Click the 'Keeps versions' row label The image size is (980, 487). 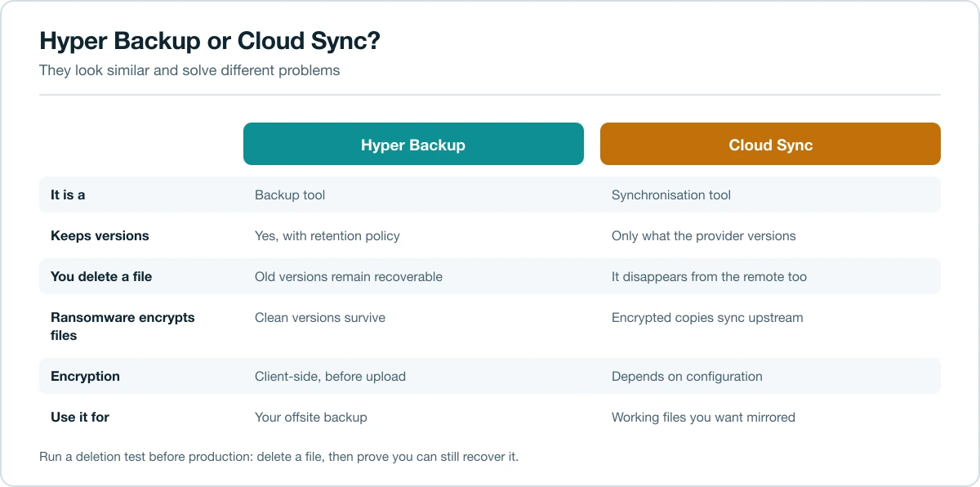(x=100, y=236)
